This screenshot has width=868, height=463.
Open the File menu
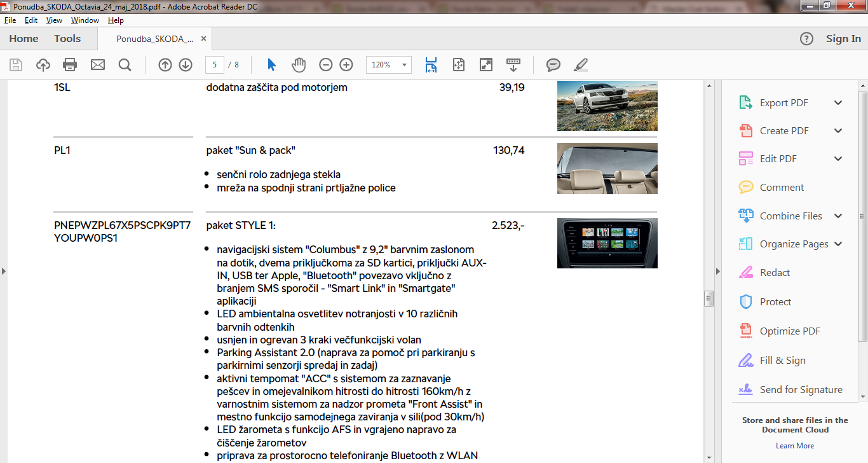click(x=10, y=20)
